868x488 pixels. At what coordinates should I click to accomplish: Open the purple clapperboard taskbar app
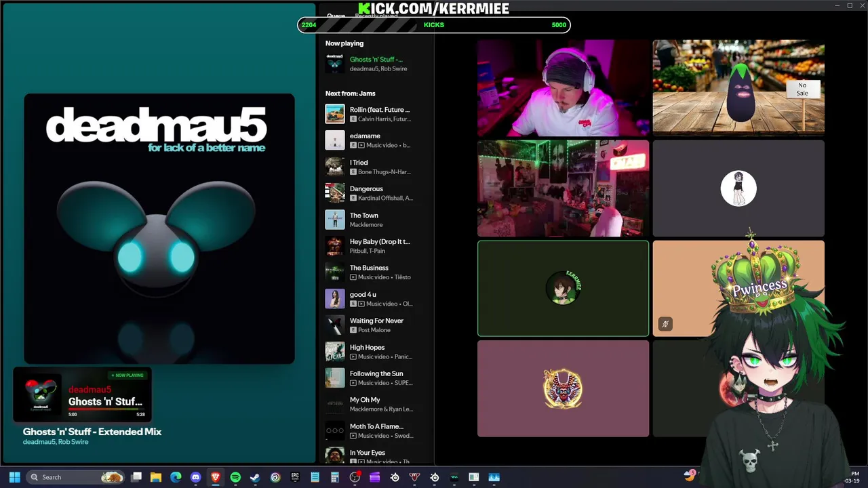pos(374,477)
